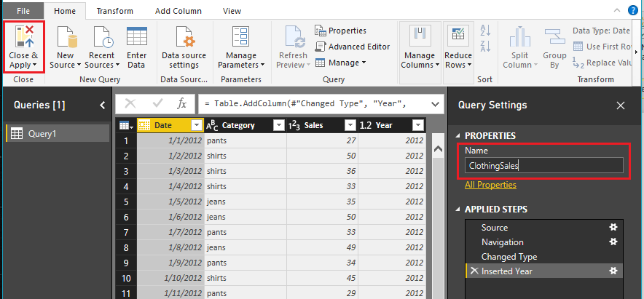Viewport: 644px width, 299px height.
Task: Click the Sales value 45 cell
Action: [x=322, y=278]
